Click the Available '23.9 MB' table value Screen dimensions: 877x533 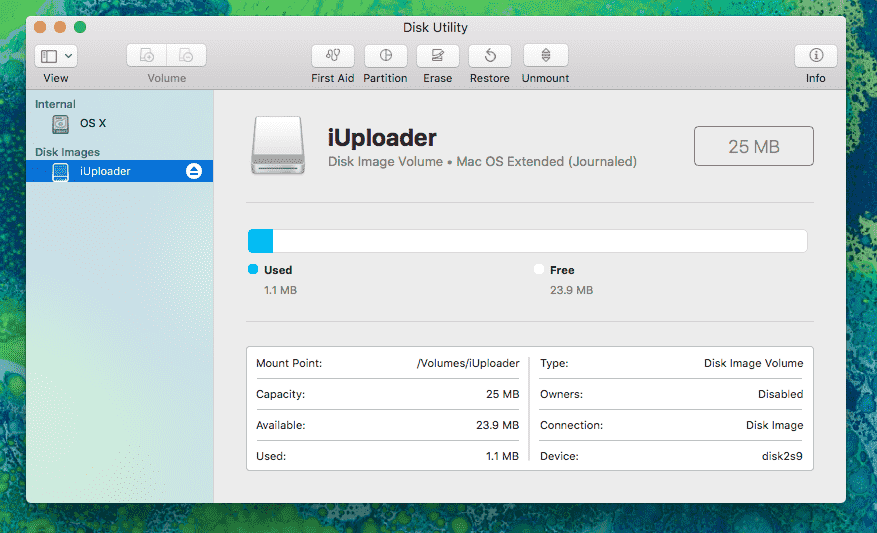498,425
